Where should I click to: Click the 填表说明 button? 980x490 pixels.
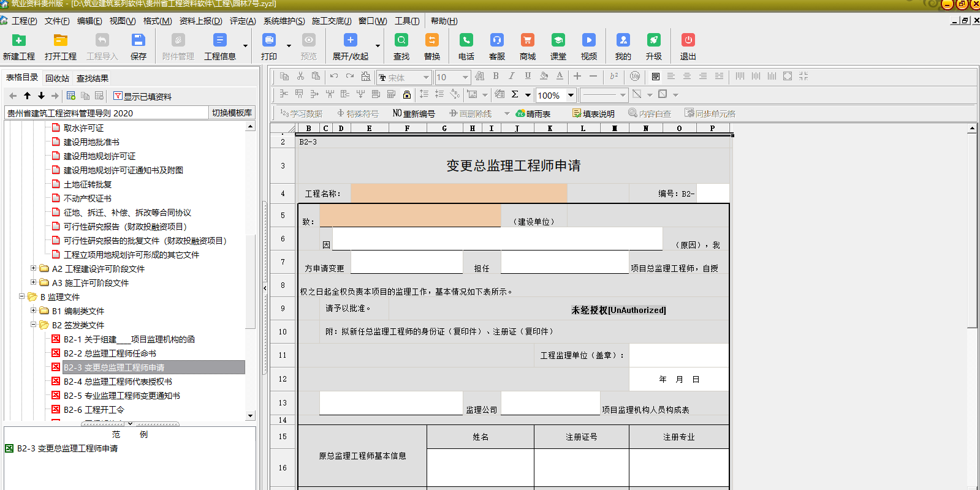click(593, 113)
